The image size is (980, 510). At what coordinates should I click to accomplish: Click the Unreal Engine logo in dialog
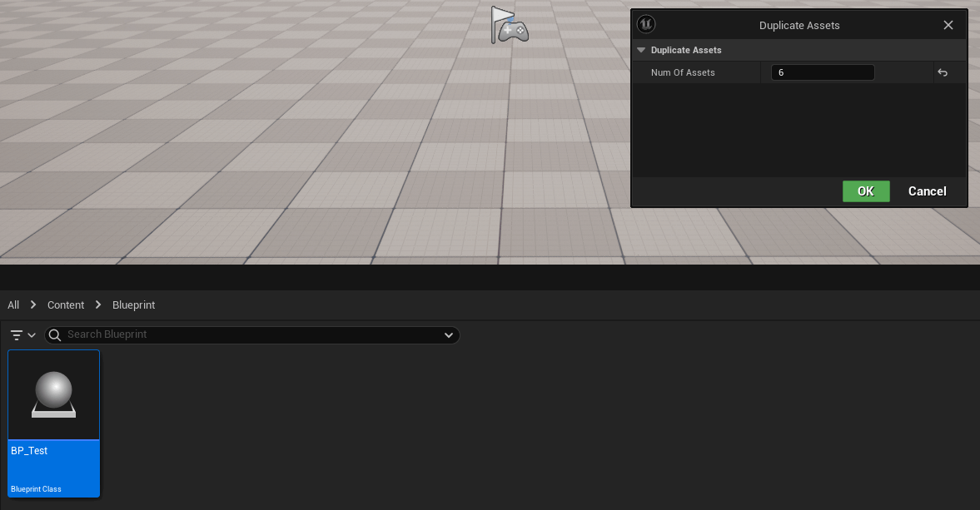(x=645, y=25)
